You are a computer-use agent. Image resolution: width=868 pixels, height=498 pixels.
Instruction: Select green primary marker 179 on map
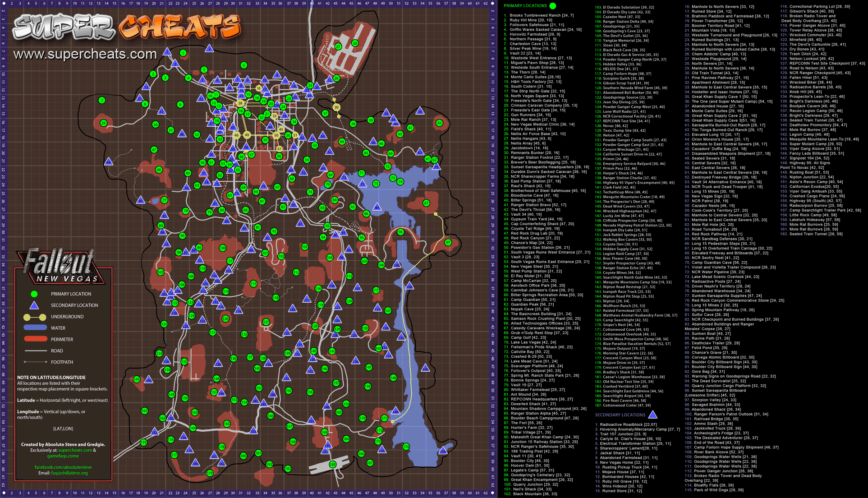(210, 473)
